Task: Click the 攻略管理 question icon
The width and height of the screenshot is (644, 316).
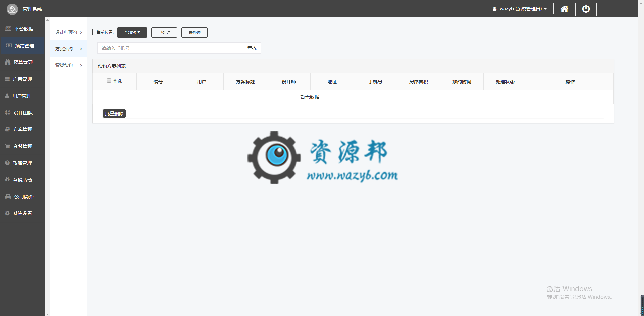Action: (x=7, y=163)
